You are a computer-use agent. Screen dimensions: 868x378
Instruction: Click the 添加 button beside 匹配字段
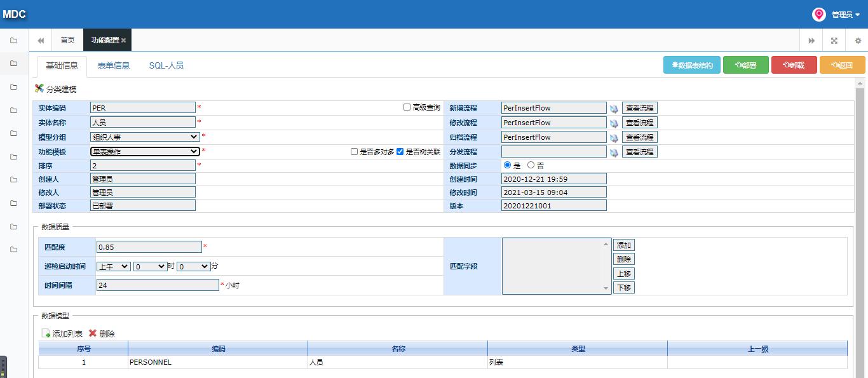624,245
